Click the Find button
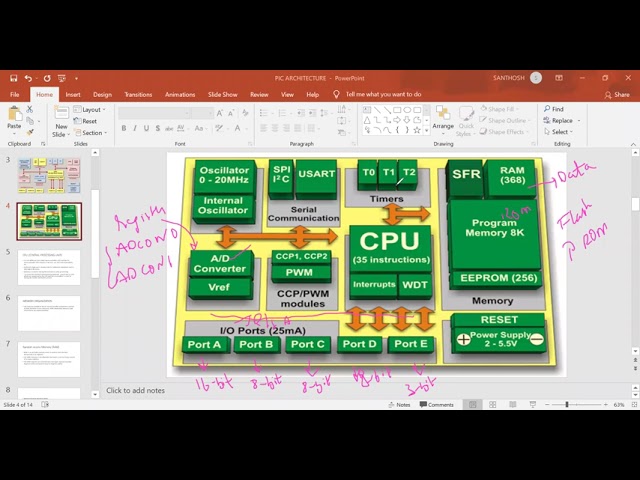Viewport: 640px width, 480px height. click(553, 109)
